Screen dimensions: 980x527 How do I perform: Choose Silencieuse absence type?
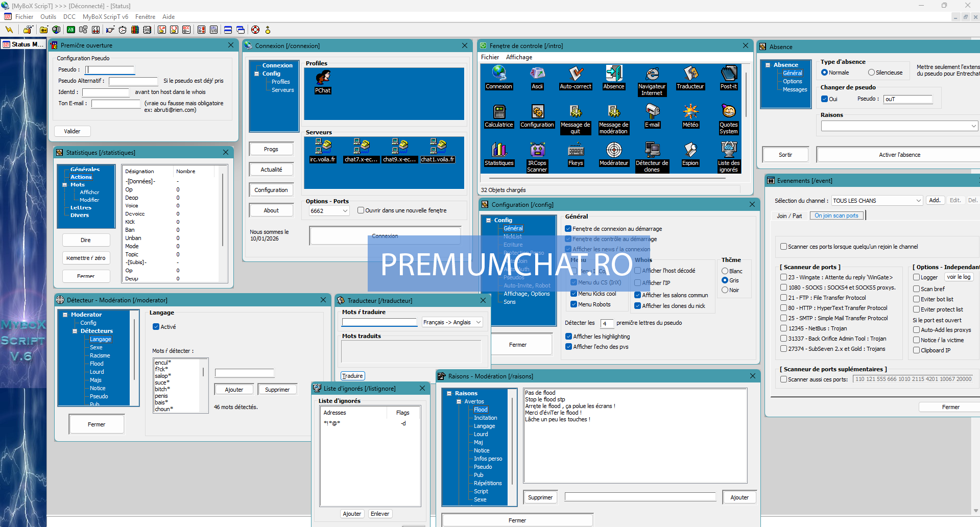pyautogui.click(x=871, y=73)
